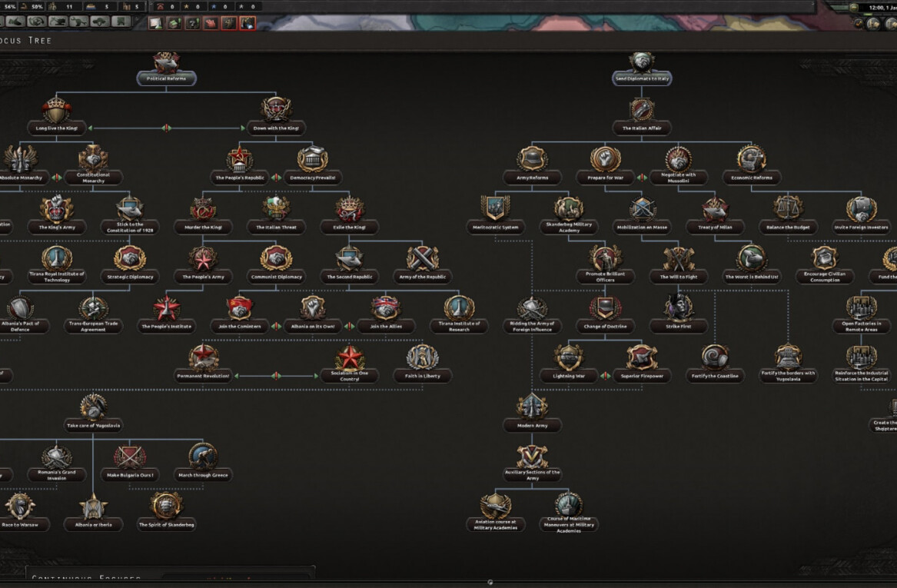Click the white paper alert icon in top bar

(155, 23)
